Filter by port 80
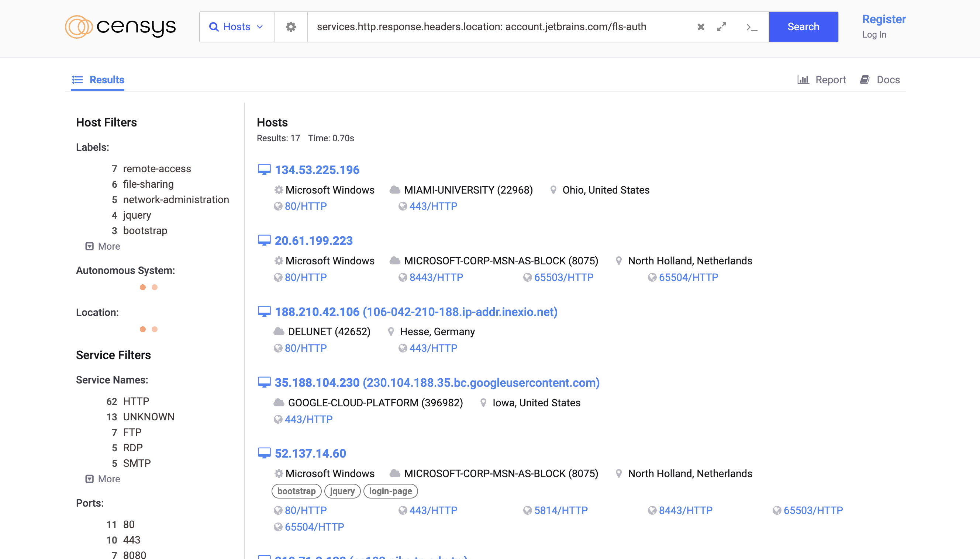This screenshot has width=980, height=559. pos(128,525)
